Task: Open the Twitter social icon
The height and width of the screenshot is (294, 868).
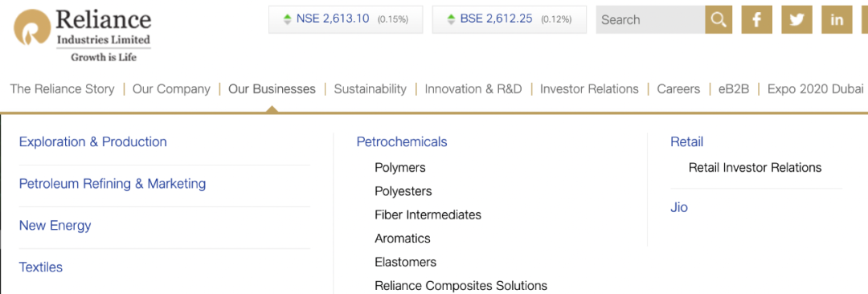Action: (796, 19)
